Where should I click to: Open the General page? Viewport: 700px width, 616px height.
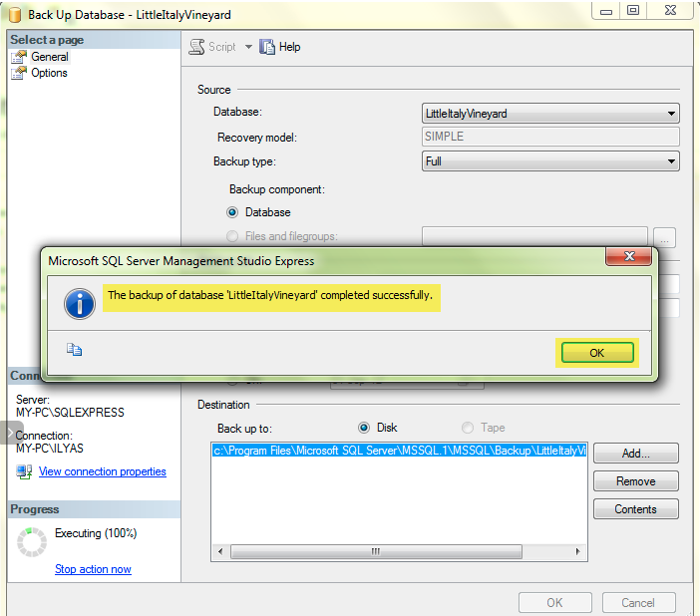pos(50,57)
